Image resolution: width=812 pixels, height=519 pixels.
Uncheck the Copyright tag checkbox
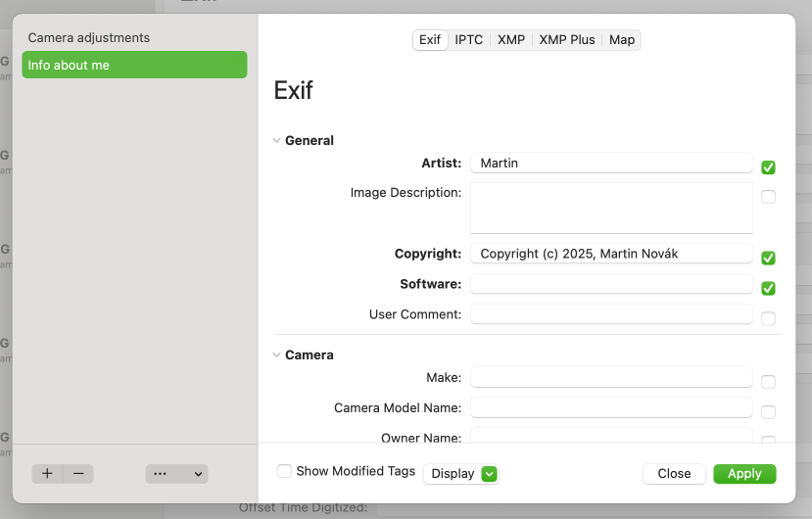768,259
